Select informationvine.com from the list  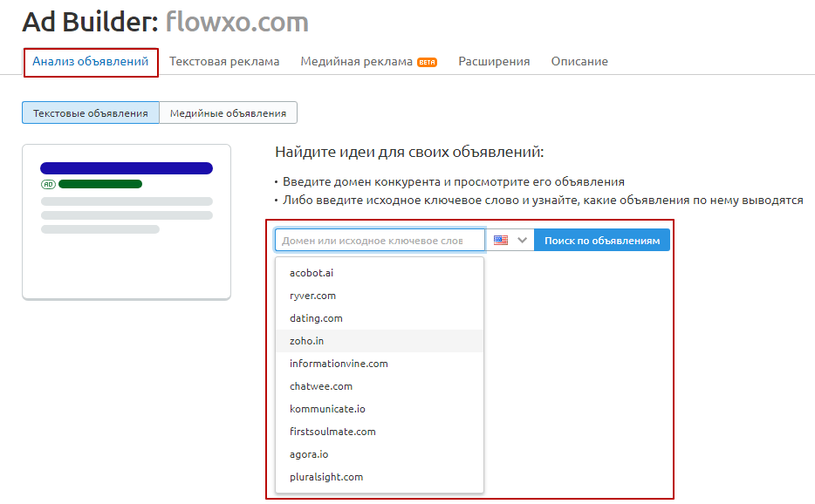[x=380, y=364]
